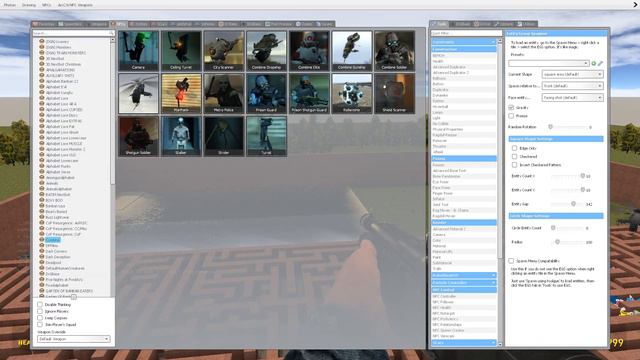Switch to the Tools tab
The image size is (640, 360).
(x=440, y=24)
